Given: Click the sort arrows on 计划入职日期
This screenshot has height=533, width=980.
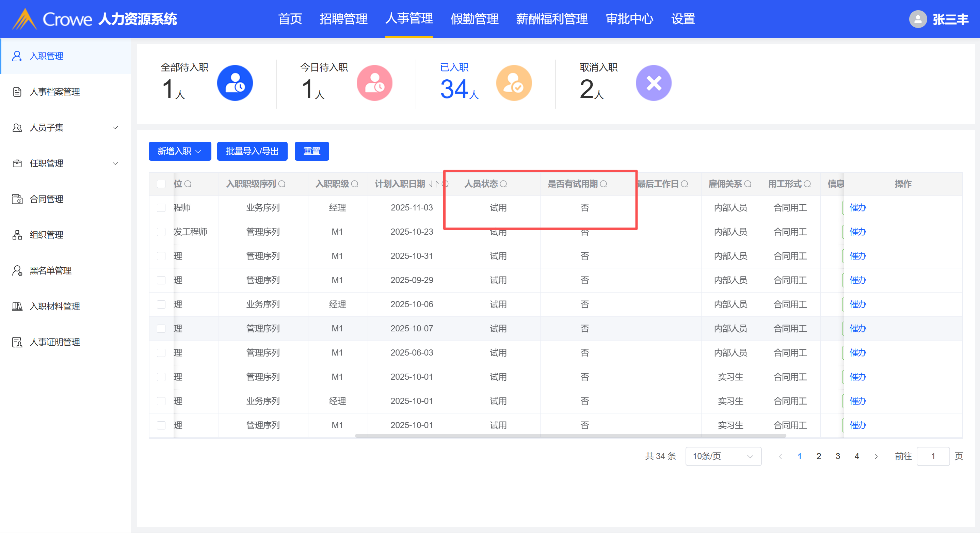Looking at the screenshot, I should point(434,184).
